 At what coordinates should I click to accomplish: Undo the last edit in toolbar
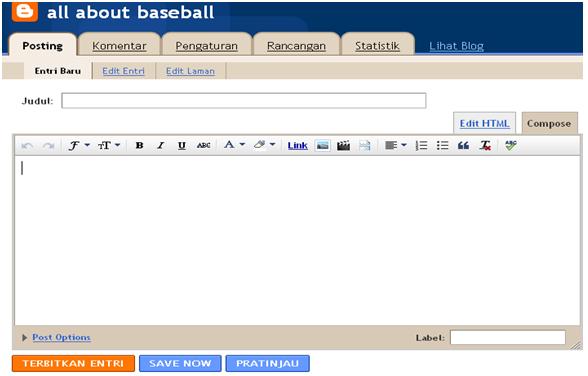(27, 146)
